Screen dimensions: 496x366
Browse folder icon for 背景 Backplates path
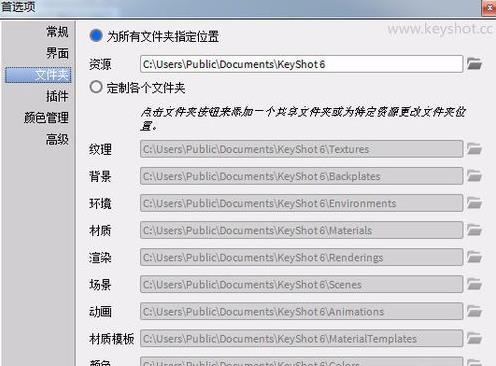tap(474, 176)
